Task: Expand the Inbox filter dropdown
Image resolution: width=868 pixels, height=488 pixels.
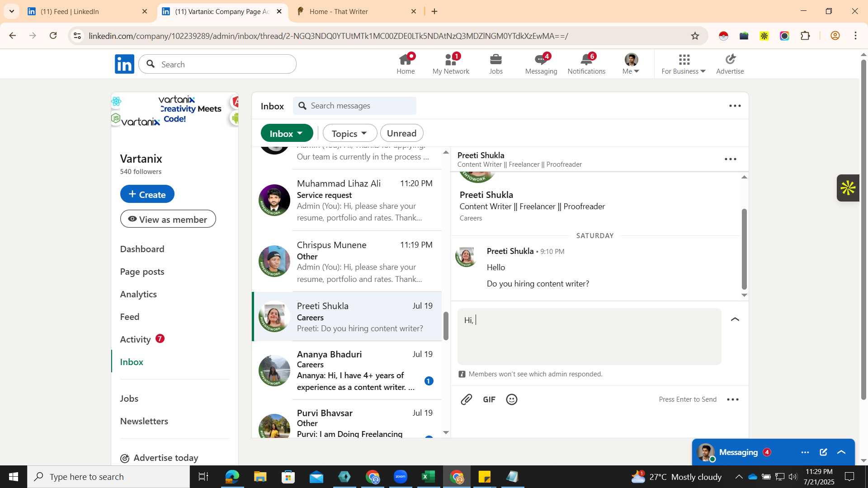Action: coord(287,133)
